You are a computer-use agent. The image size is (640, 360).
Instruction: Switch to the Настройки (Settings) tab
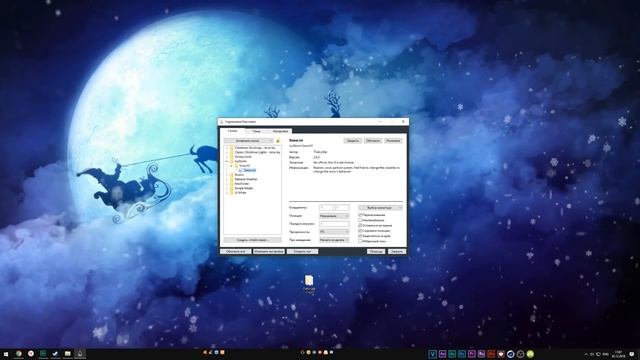click(280, 131)
